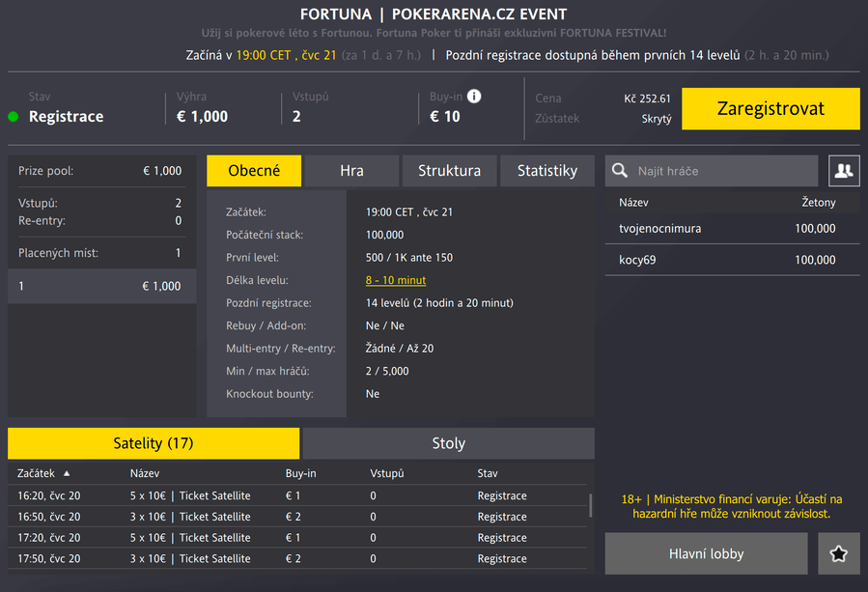Sort satellites by Stav column
The image size is (868, 592).
coord(488,473)
